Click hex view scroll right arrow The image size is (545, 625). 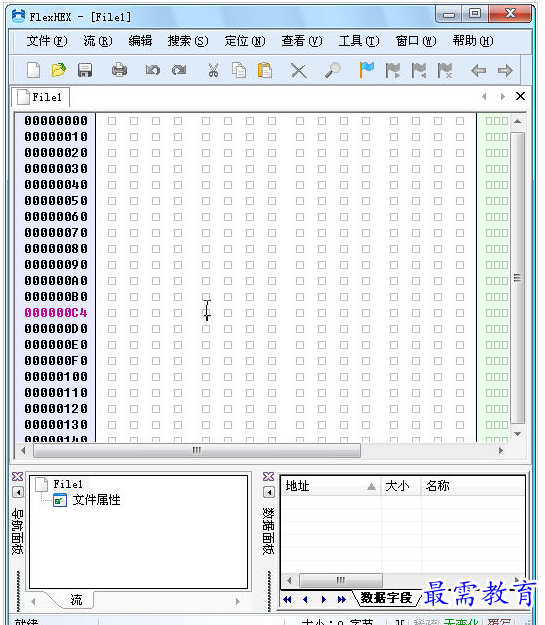pyautogui.click(x=501, y=450)
